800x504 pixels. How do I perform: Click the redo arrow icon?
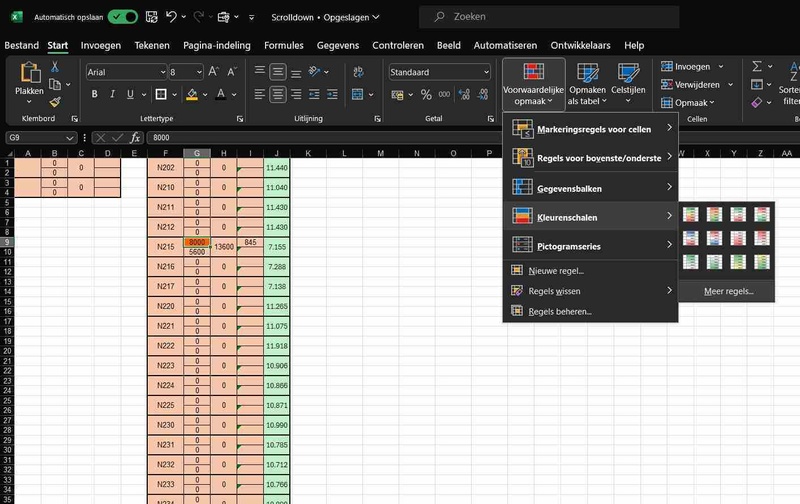pyautogui.click(x=198, y=17)
